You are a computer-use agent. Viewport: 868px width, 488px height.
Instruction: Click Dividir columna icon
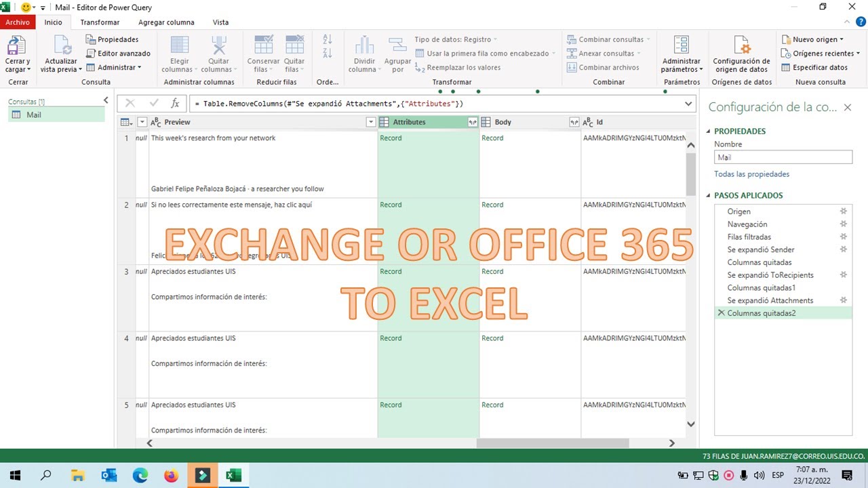[365, 45]
